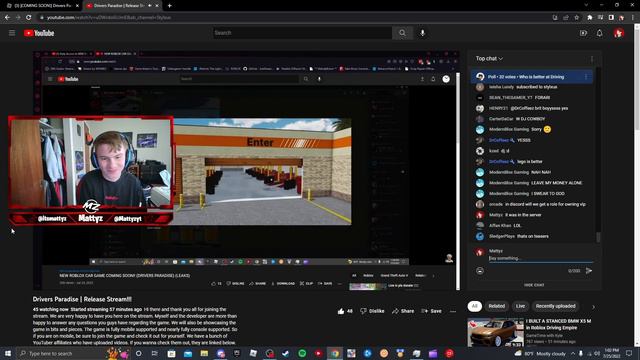Viewport: 640px width, 360px height.
Task: Click the Windows taskbar search box
Action: pos(61,353)
